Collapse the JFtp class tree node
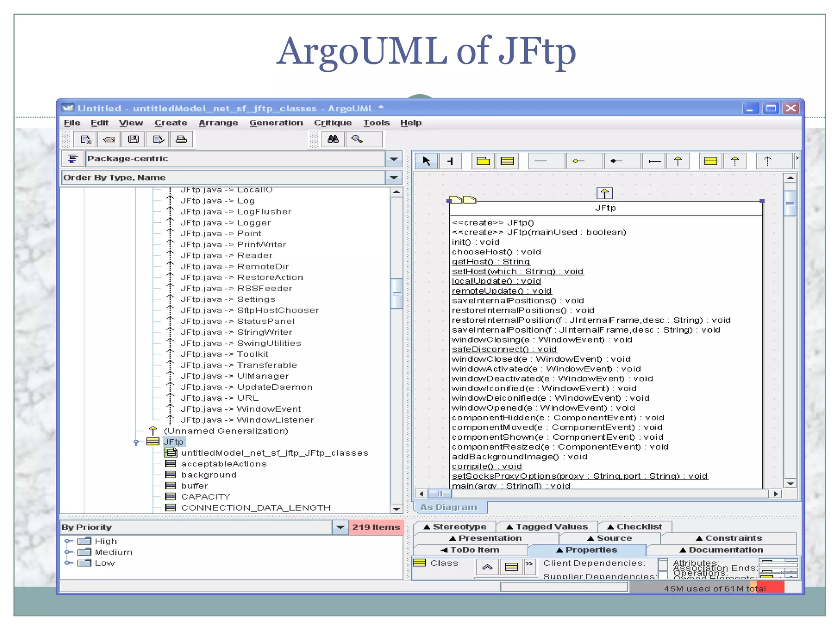Screen dimensions: 840x630 136,442
